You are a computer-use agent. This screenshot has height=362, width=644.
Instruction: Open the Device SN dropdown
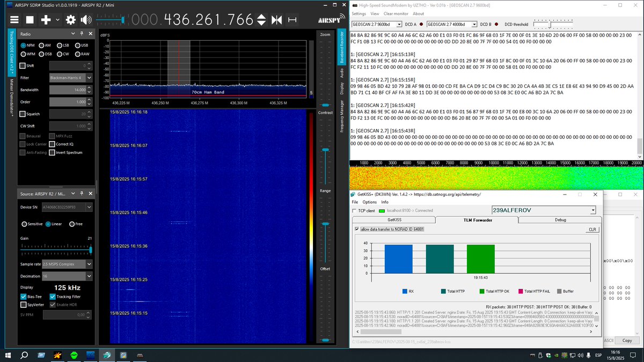67,207
